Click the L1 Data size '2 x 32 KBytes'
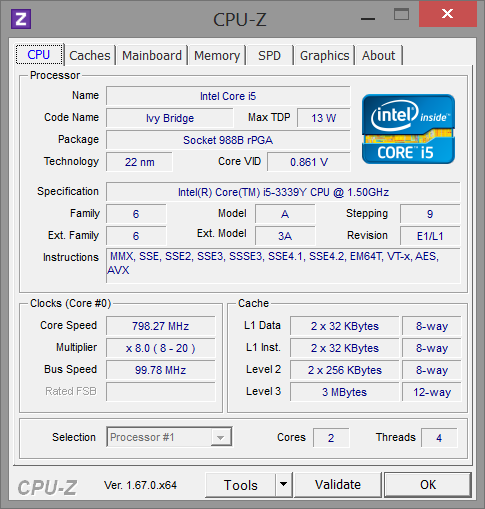The width and height of the screenshot is (485, 509). (345, 326)
